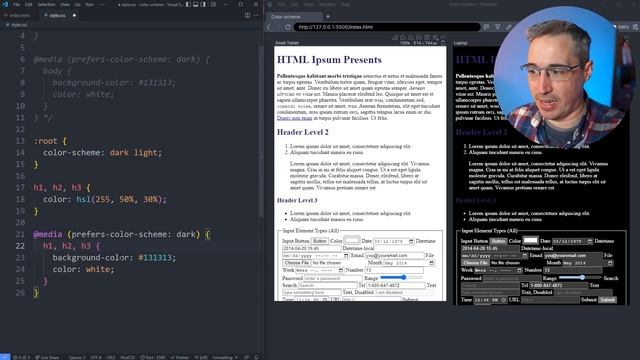
Task: Click Choose File in the Small Tablet pane
Action: pos(297,263)
